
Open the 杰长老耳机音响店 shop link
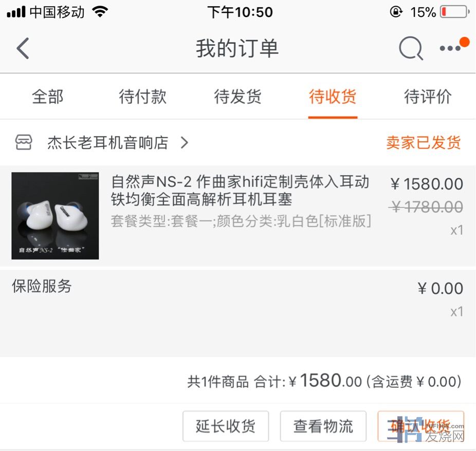[108, 143]
